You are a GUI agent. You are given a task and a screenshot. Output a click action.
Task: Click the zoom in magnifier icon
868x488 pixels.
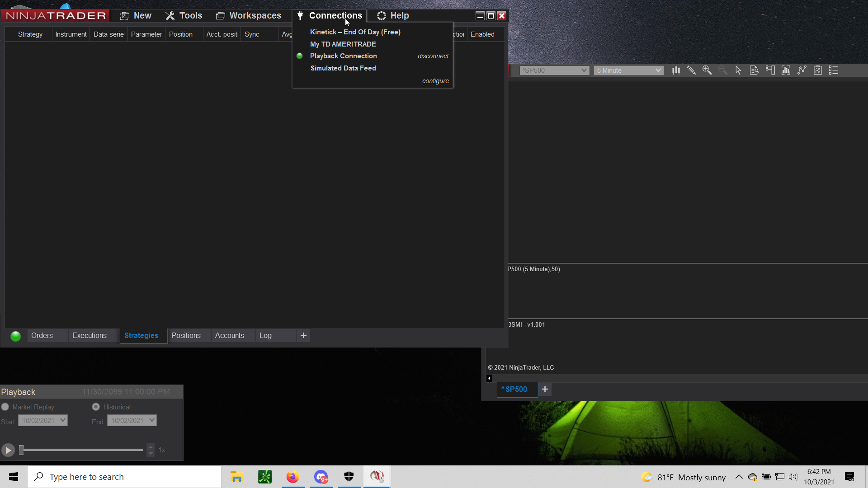point(707,70)
